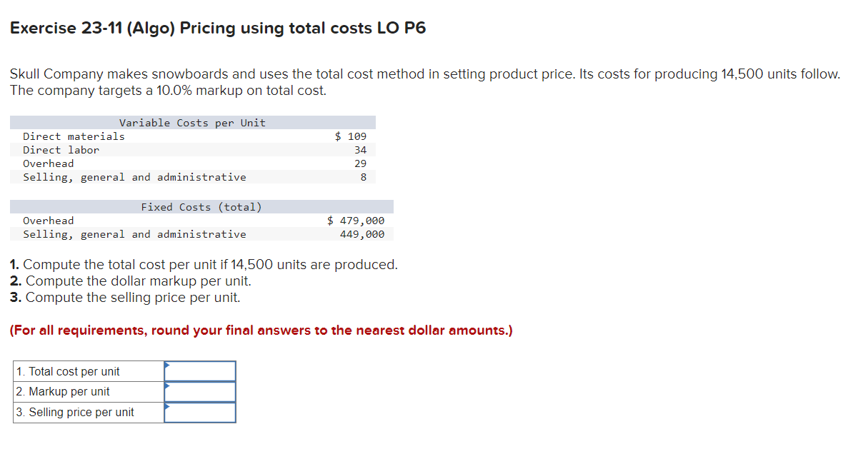The width and height of the screenshot is (868, 459).
Task: Click the $479,000 Overhead amount
Action: [356, 221]
